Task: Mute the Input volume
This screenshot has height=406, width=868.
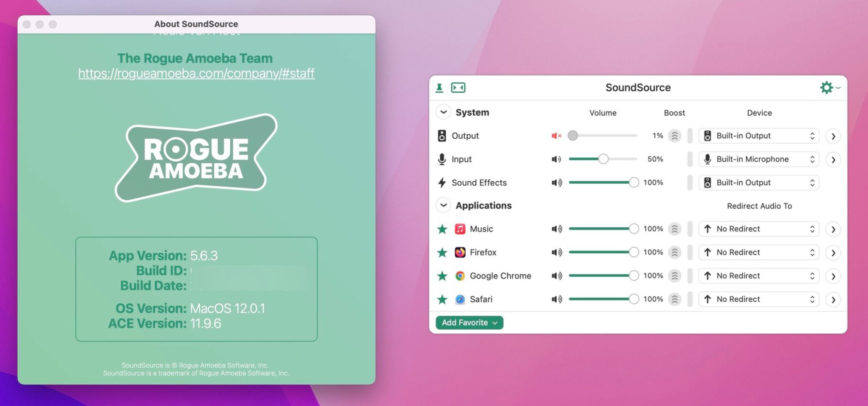Action: tap(556, 159)
